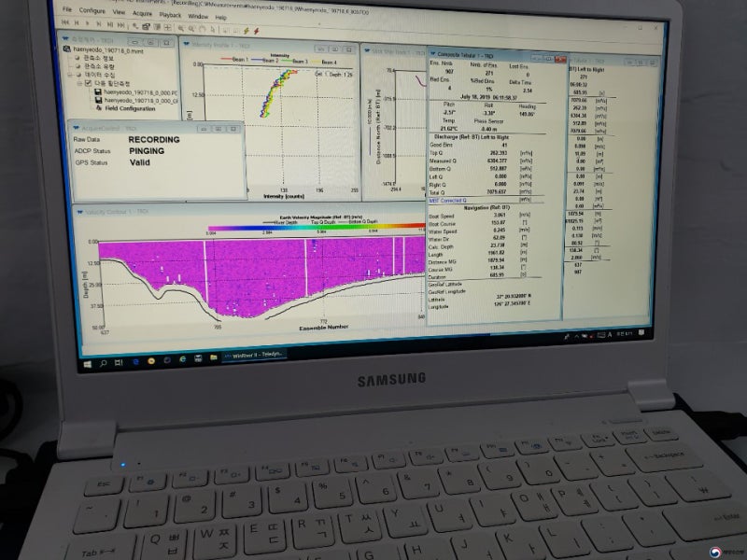
Task: Switch to the WinRiver II taskbar button
Action: pyautogui.click(x=253, y=355)
